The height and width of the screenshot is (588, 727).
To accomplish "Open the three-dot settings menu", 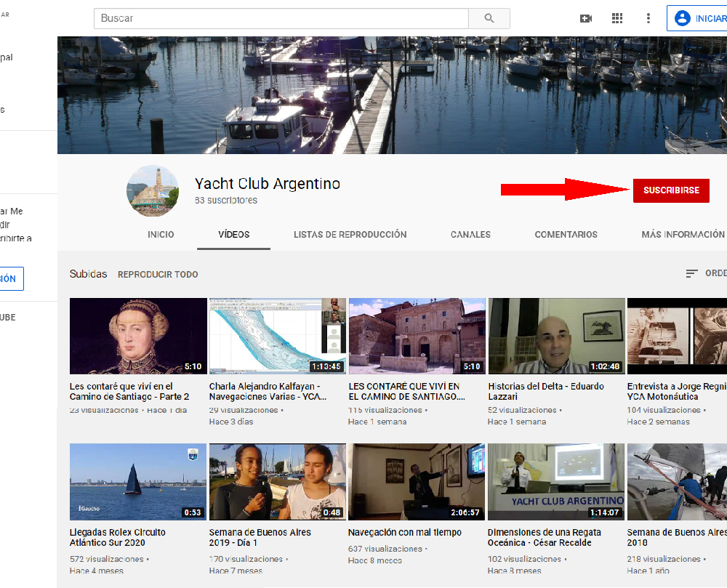I will (648, 18).
